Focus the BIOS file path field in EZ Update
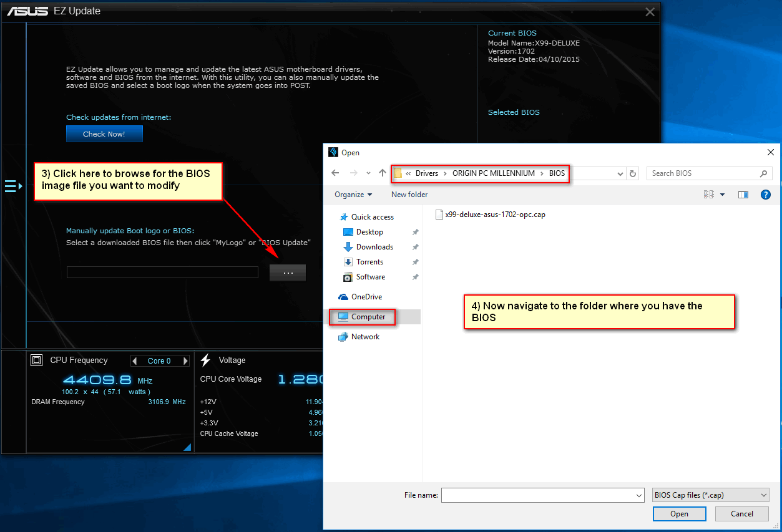 (162, 272)
